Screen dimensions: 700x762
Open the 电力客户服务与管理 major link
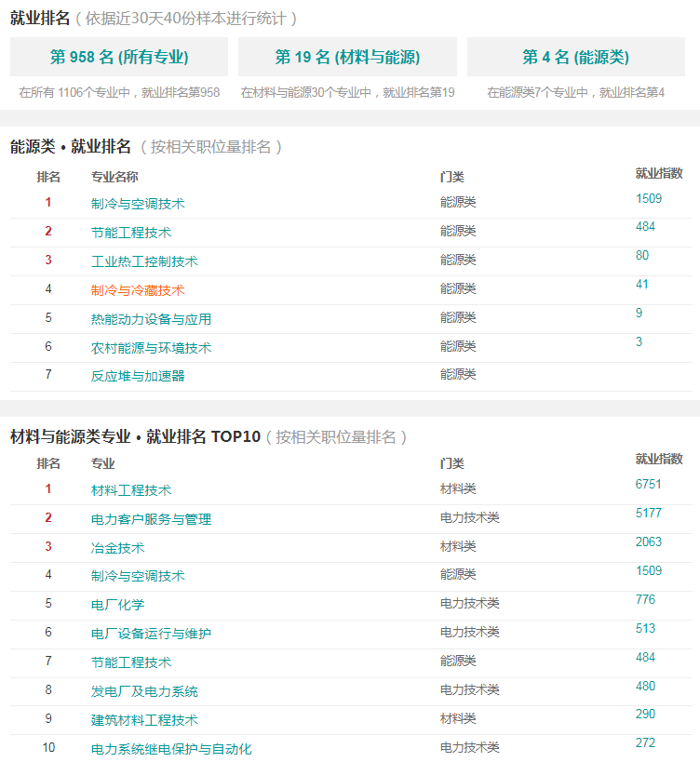click(151, 519)
